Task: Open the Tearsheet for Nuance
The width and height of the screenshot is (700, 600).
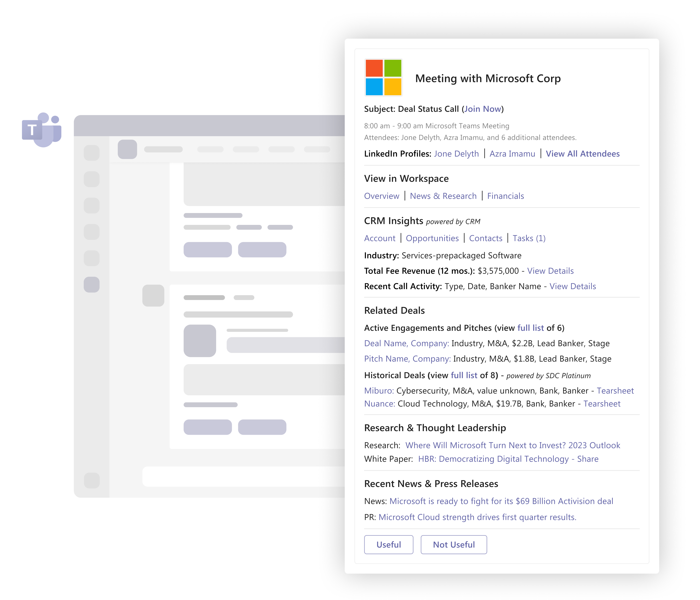Action: point(602,404)
